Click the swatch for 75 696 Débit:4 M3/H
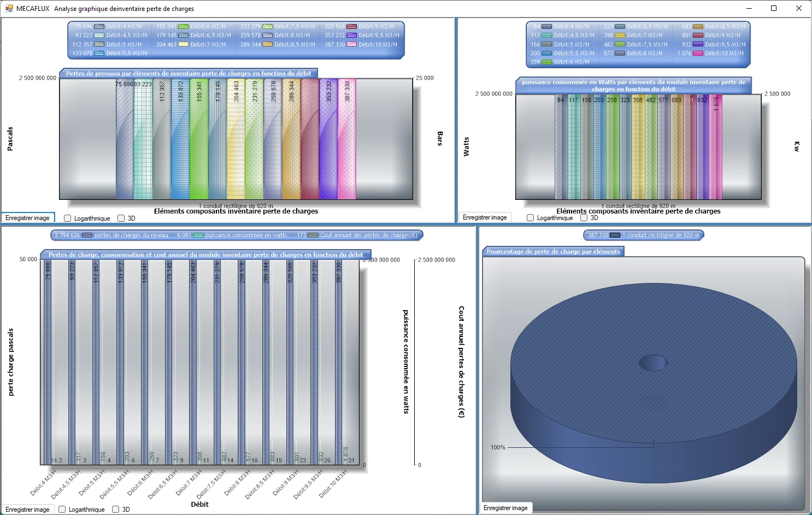Image resolution: width=812 pixels, height=515 pixels. 99,26
